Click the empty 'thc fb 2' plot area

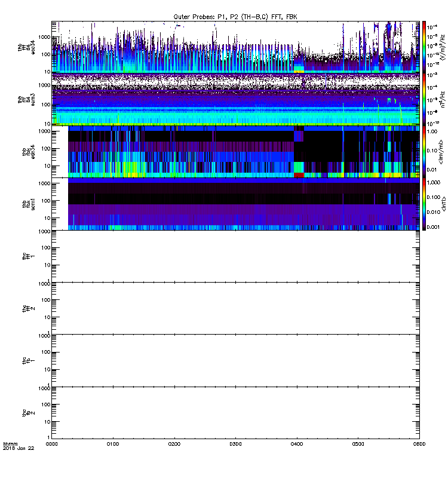coord(235,413)
